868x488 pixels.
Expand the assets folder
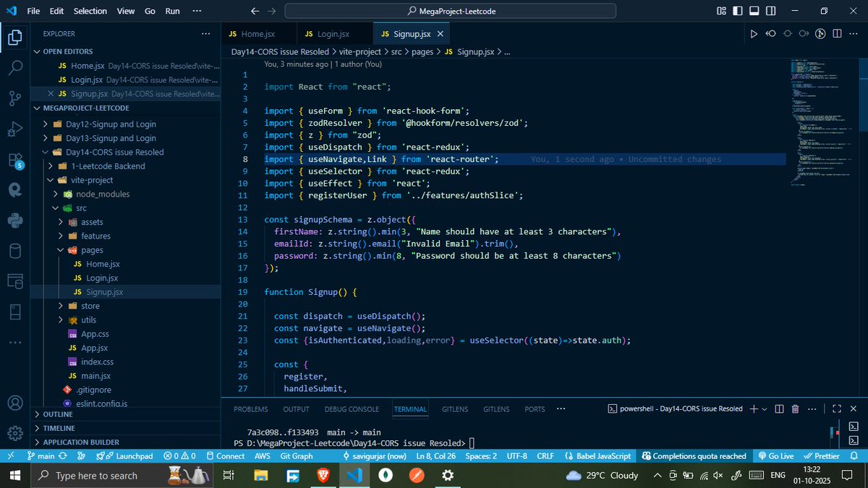click(92, 222)
